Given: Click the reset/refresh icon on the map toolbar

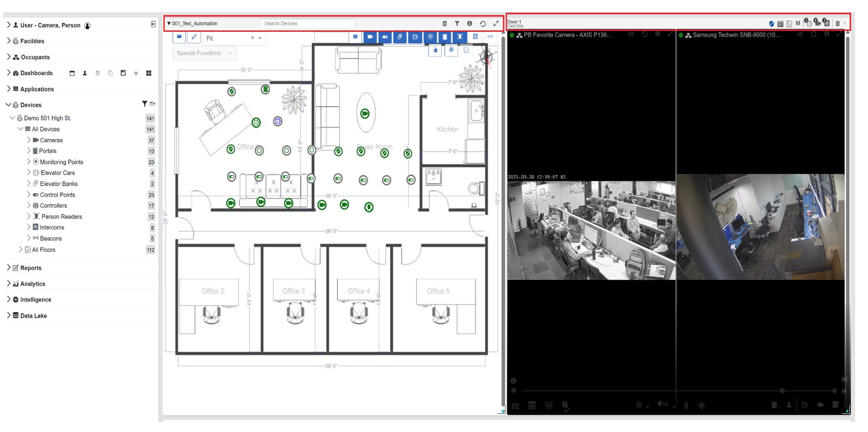Looking at the screenshot, I should (x=483, y=24).
